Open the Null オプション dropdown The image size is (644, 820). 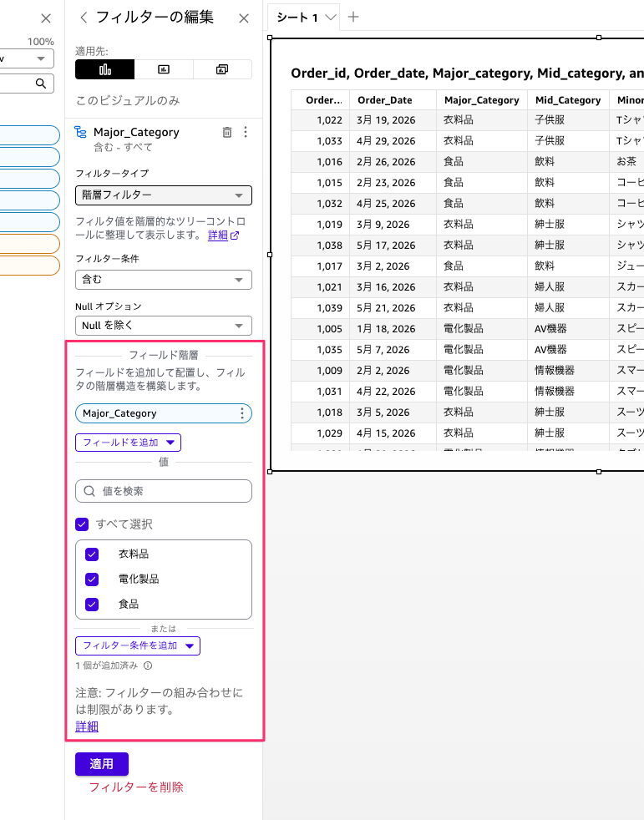[164, 326]
